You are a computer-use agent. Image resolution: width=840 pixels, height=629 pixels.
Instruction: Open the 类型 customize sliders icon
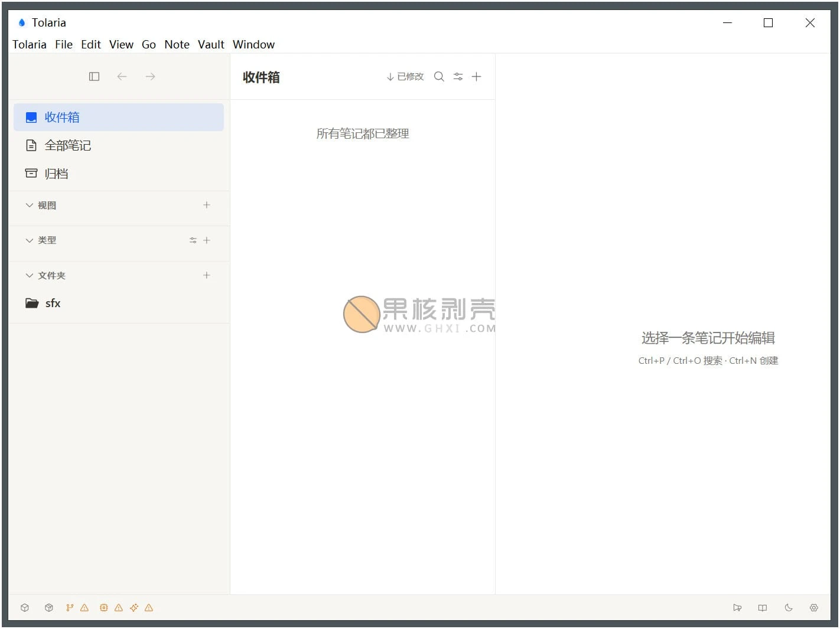193,240
